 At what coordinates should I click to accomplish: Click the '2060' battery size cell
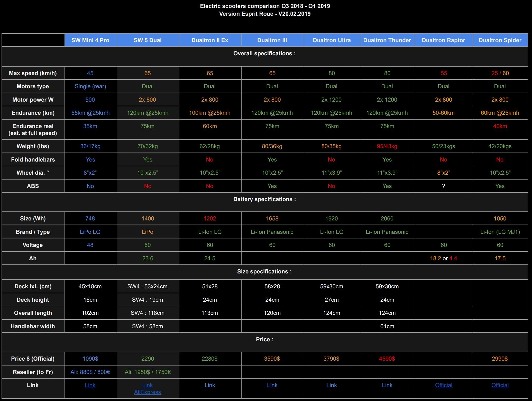(387, 219)
